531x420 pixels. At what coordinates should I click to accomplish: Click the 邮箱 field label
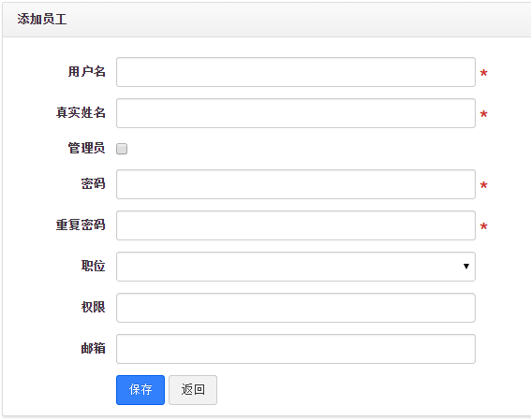93,348
